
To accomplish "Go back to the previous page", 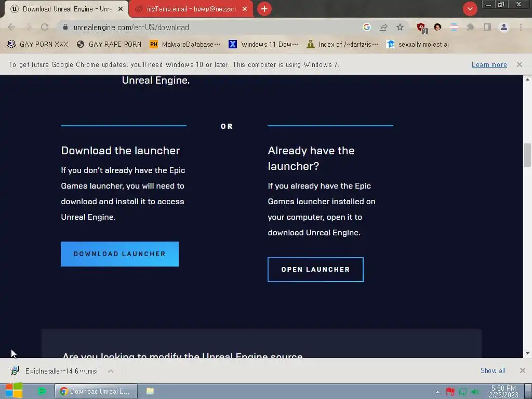I will [11, 27].
